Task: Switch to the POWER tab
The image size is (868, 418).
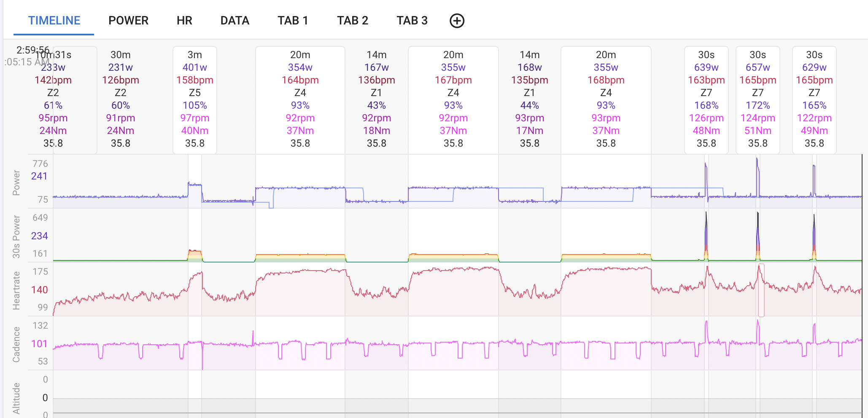Action: [x=128, y=21]
